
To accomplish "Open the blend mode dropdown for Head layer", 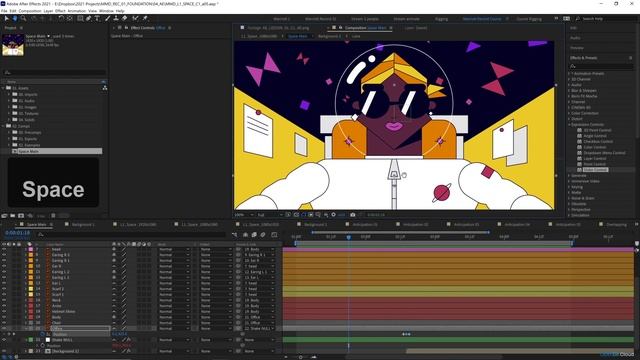I will pyautogui.click(x=174, y=249).
